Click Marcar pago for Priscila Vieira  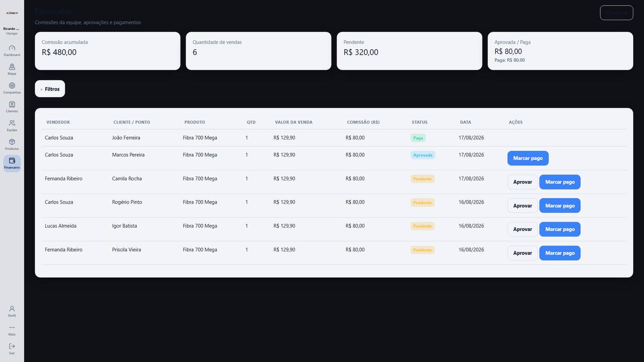click(x=560, y=253)
